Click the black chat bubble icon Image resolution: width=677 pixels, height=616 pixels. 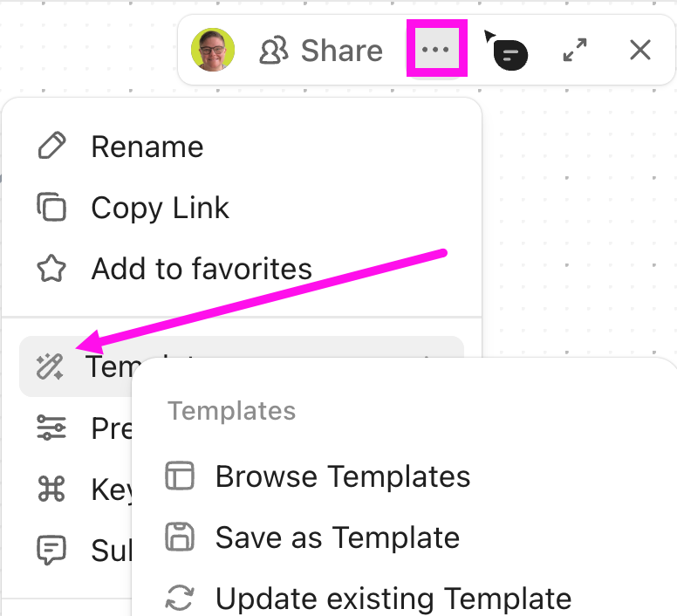pyautogui.click(x=509, y=53)
